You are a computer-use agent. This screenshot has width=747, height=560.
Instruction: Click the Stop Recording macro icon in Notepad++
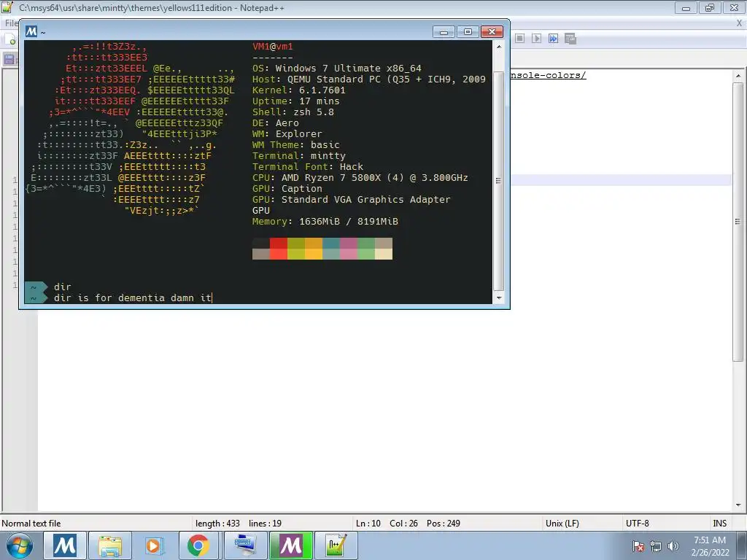tap(519, 39)
